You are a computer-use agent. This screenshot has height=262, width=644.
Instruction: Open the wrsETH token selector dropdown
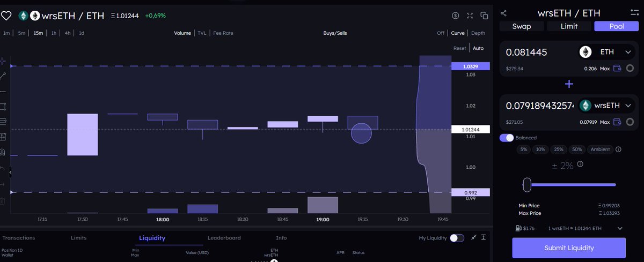click(607, 106)
